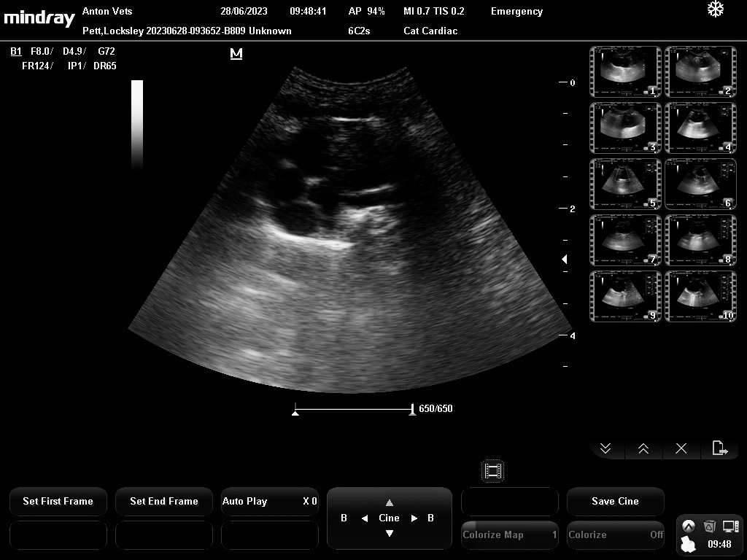This screenshot has width=747, height=560.
Task: Click the Cine down arrow
Action: [390, 534]
